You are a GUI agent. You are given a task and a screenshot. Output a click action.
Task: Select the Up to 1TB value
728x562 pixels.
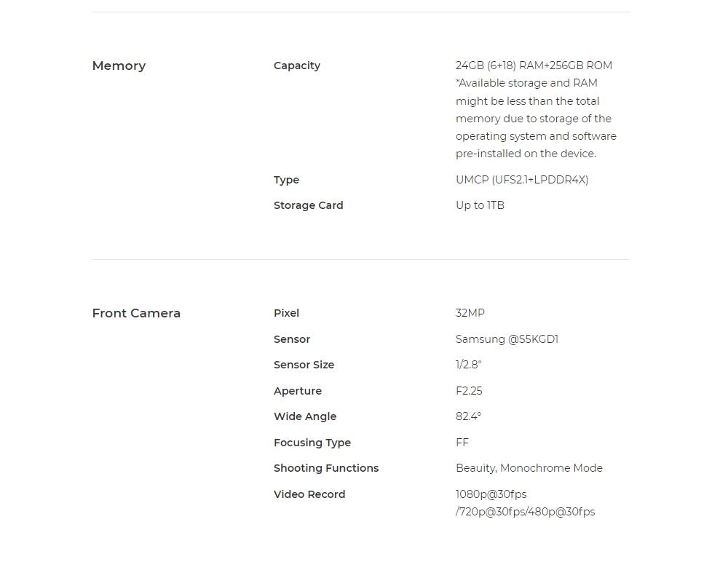[480, 205]
